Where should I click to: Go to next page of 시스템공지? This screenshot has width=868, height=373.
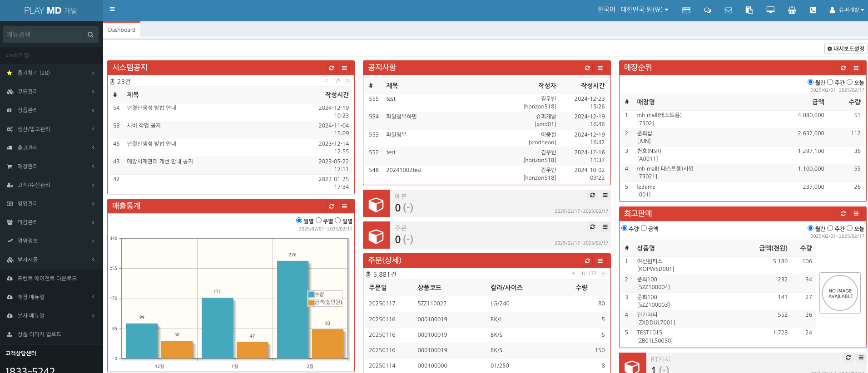click(347, 81)
